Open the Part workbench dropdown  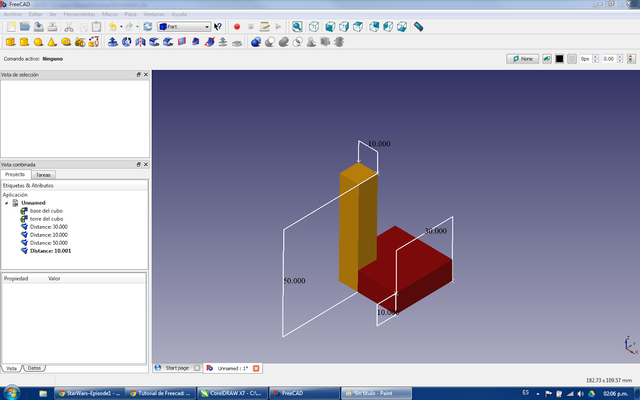[x=184, y=27]
